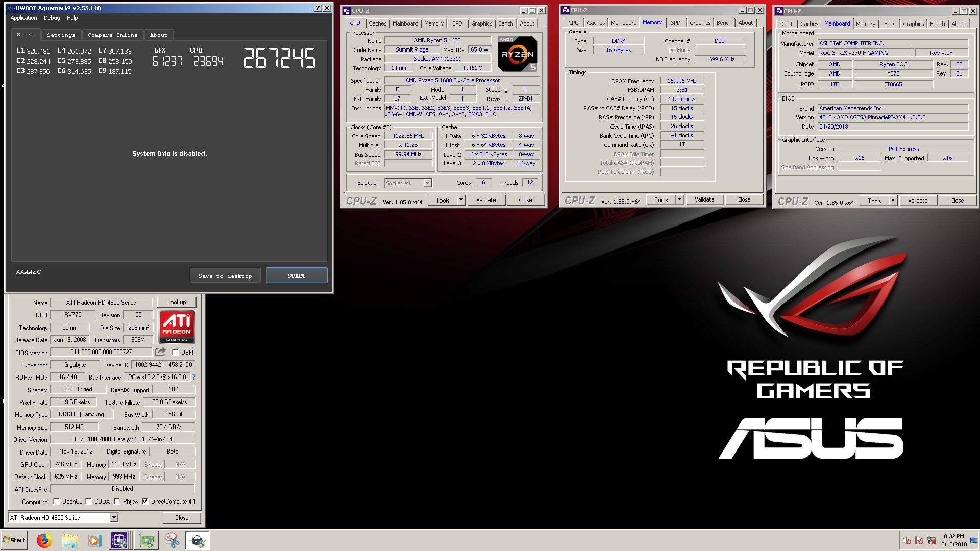Switch to the Settings tab in Aquamark

(61, 35)
